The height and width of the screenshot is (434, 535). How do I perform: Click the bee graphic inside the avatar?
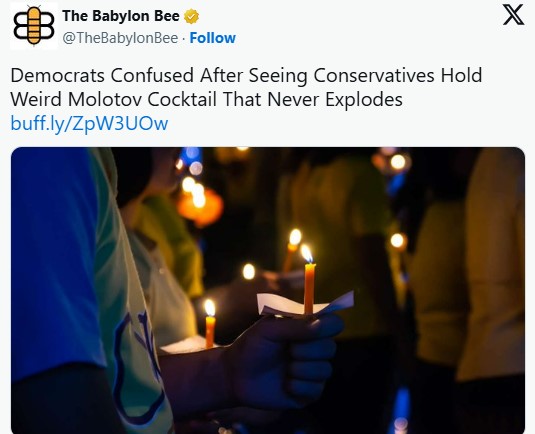[34, 26]
